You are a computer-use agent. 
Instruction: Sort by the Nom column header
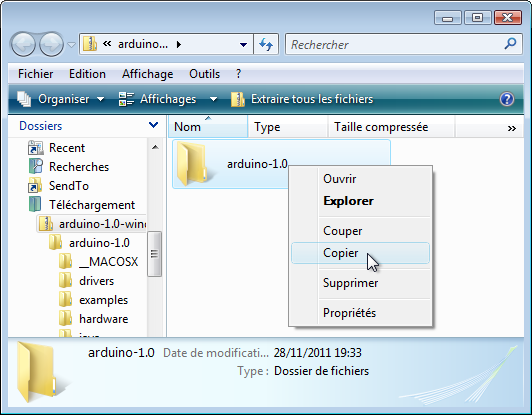coord(208,127)
